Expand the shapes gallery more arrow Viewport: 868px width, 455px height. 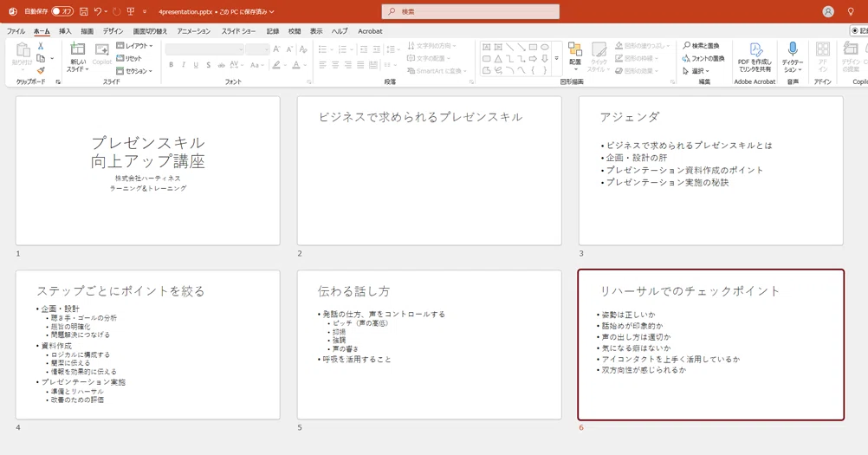(x=556, y=59)
